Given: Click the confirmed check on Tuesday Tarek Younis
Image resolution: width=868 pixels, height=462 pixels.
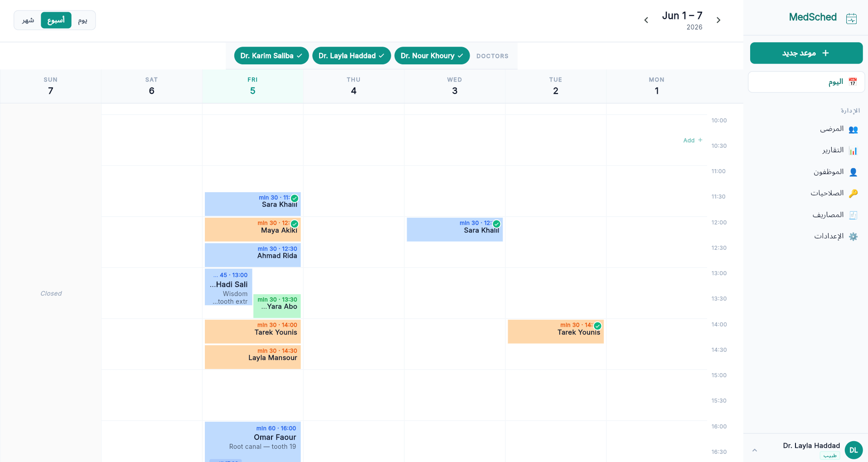Looking at the screenshot, I should click(598, 326).
